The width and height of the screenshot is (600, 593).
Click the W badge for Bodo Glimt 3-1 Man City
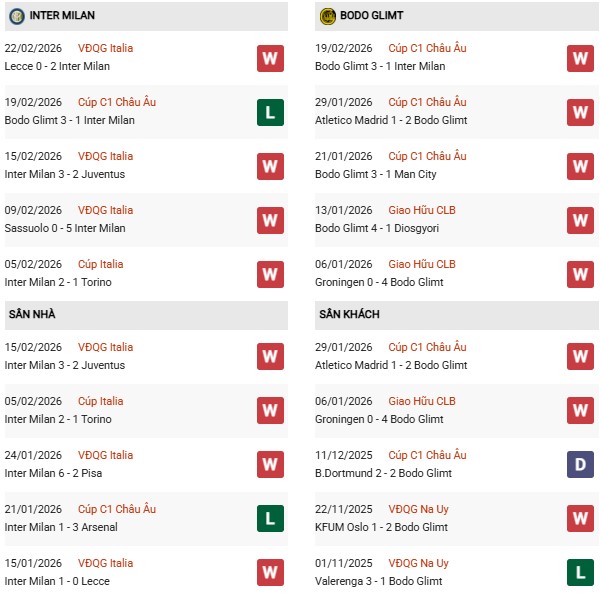pyautogui.click(x=580, y=166)
